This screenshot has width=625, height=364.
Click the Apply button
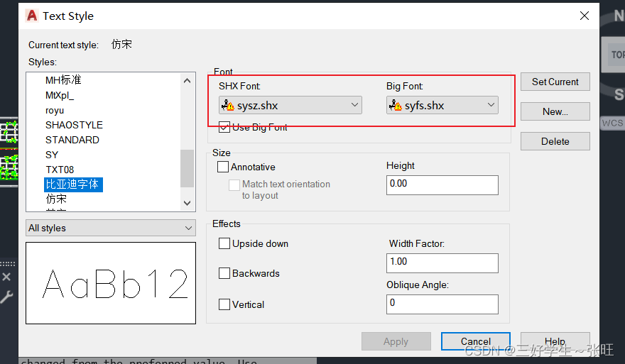click(396, 341)
